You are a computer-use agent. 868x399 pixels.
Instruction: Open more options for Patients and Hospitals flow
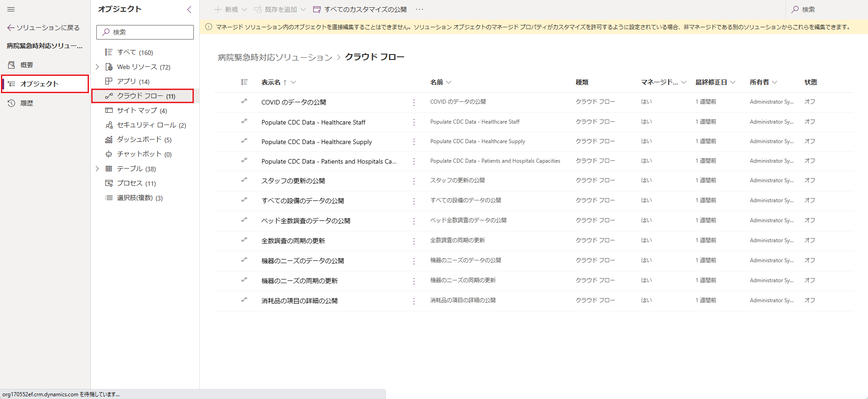pos(414,161)
